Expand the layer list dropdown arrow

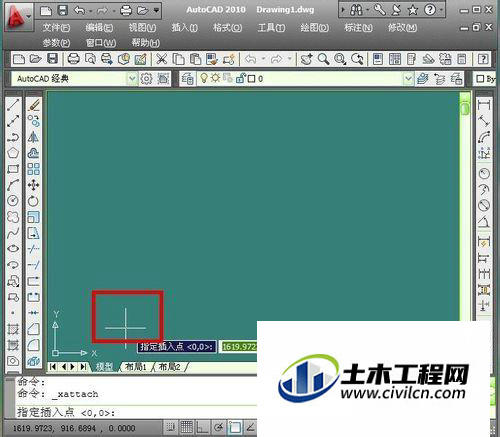408,79
